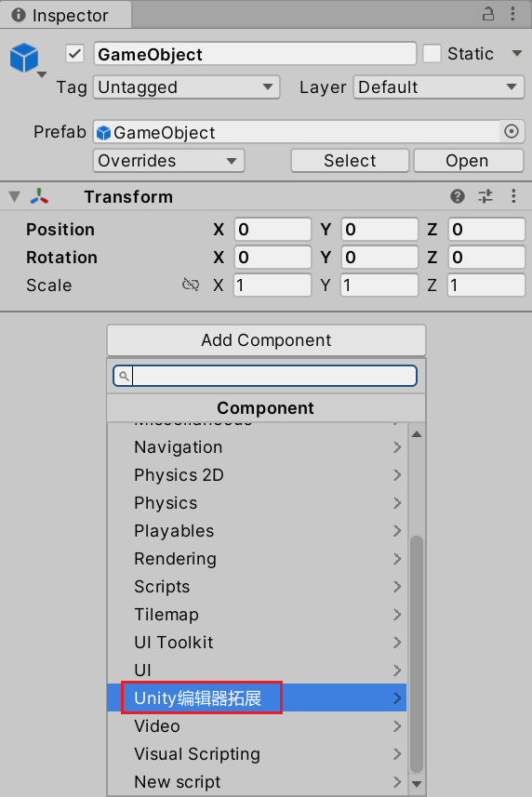Viewport: 532px width, 797px height.
Task: Open the Inspector tab's three-dot menu
Action: click(x=512, y=14)
